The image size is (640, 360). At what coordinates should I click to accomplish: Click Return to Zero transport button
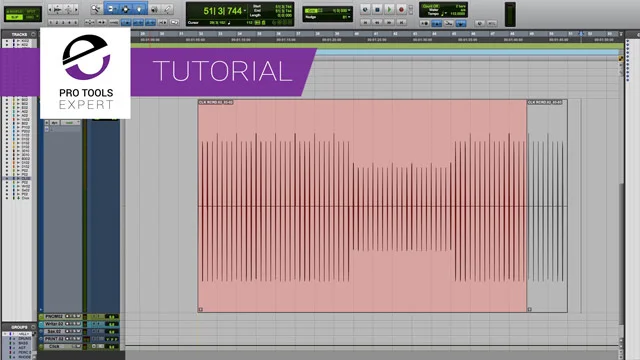[x=365, y=22]
